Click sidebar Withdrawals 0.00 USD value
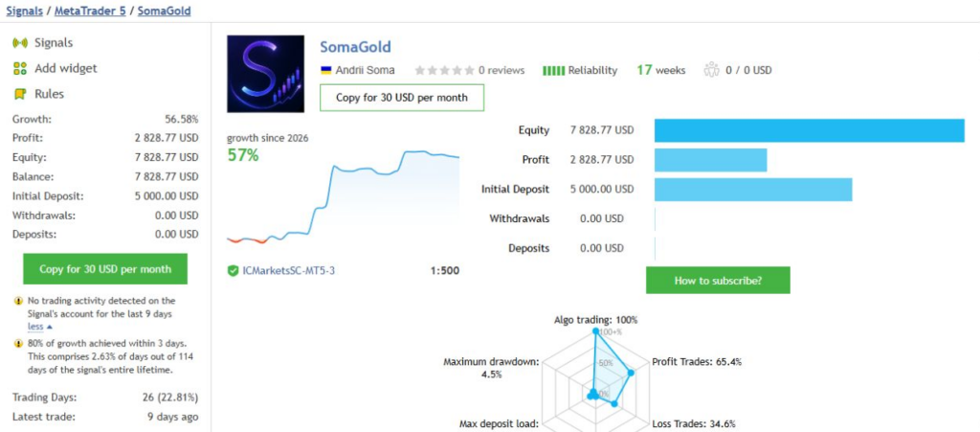Viewport: 980px width, 432px height. pyautogui.click(x=177, y=216)
